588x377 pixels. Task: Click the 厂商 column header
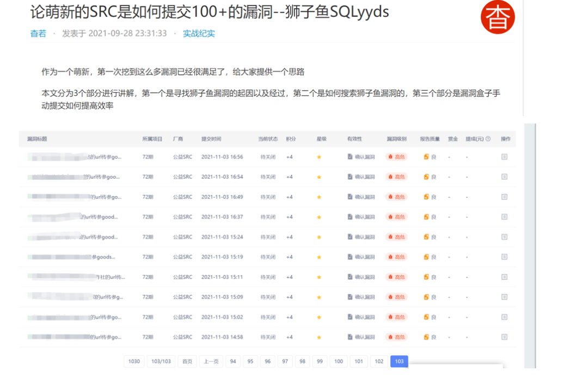point(178,139)
